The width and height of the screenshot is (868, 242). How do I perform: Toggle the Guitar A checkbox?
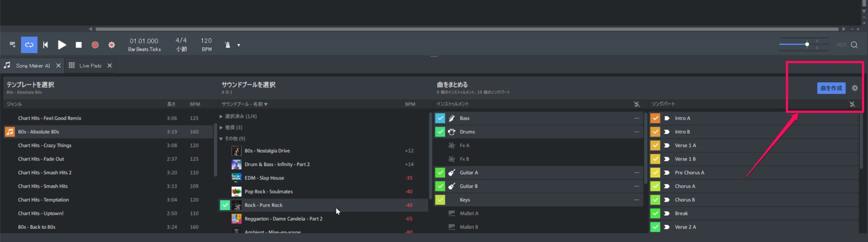point(440,173)
